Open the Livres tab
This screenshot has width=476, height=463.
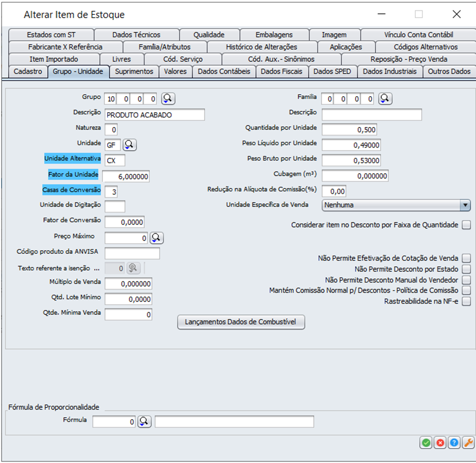pos(121,59)
